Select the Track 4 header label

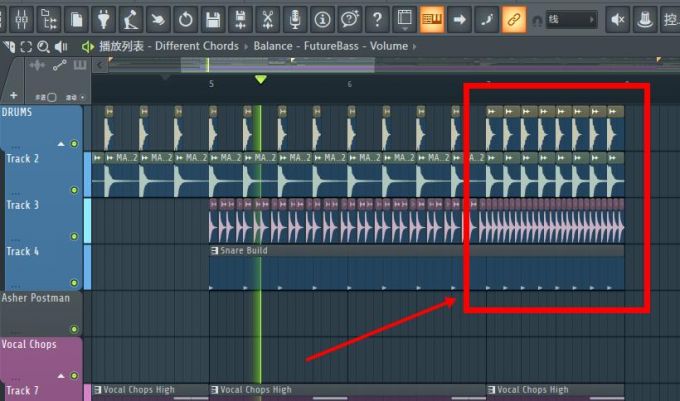click(x=23, y=251)
